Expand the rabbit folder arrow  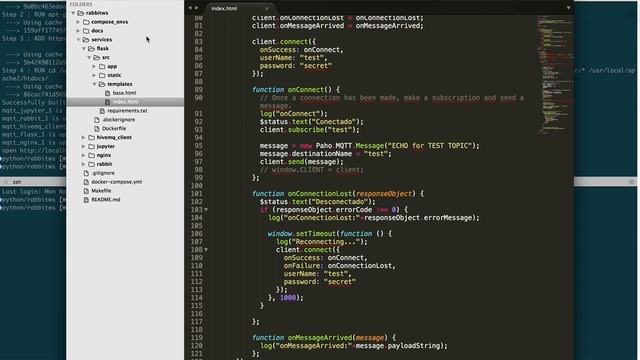pyautogui.click(x=84, y=164)
